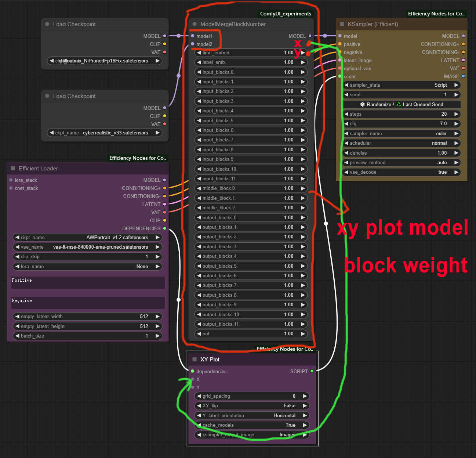Click the IMAGE output port on KSampler (Efficient)
The width and height of the screenshot is (476, 458).
pyautogui.click(x=464, y=76)
